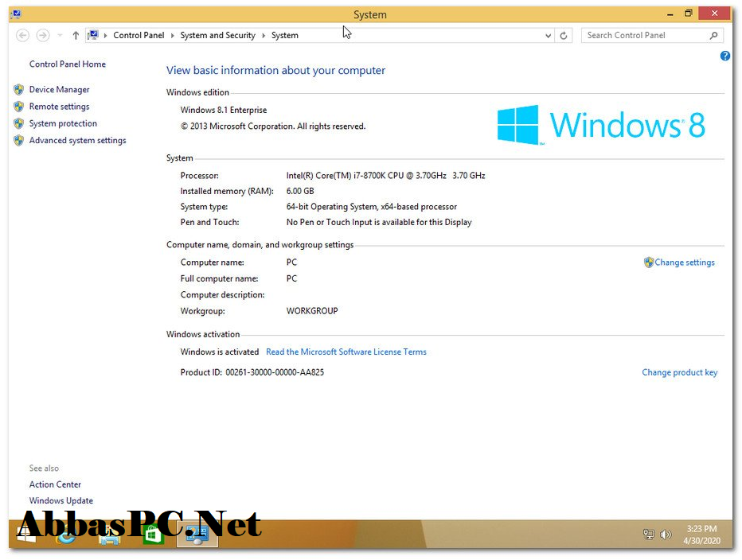Viewport: 742px width, 560px height.
Task: Select Control Panel in the breadcrumb
Action: tap(139, 36)
